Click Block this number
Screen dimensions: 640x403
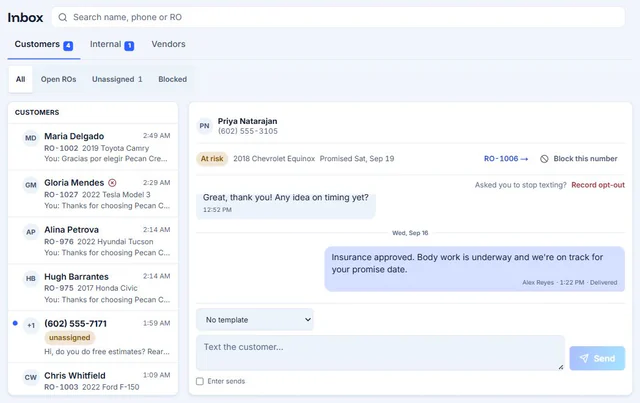(x=579, y=159)
